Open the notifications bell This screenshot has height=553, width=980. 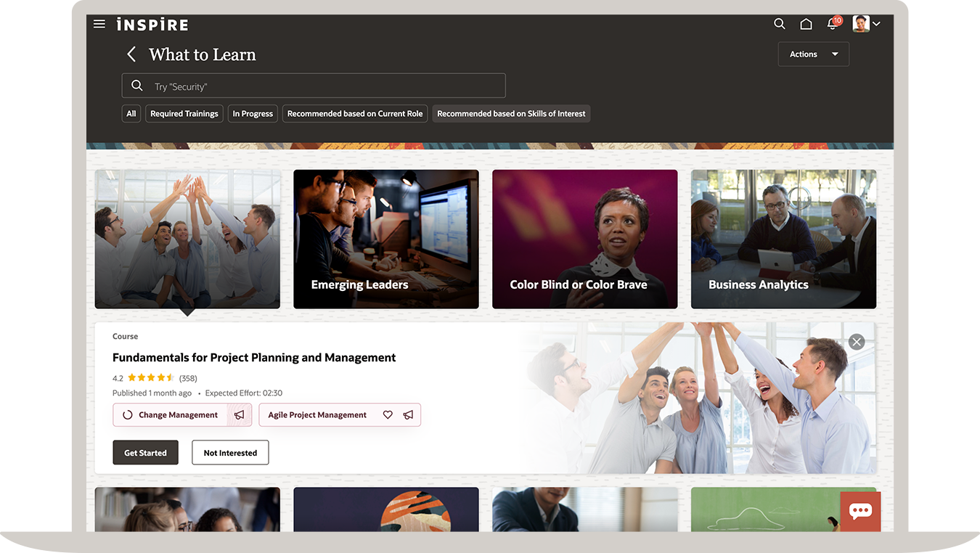(833, 24)
